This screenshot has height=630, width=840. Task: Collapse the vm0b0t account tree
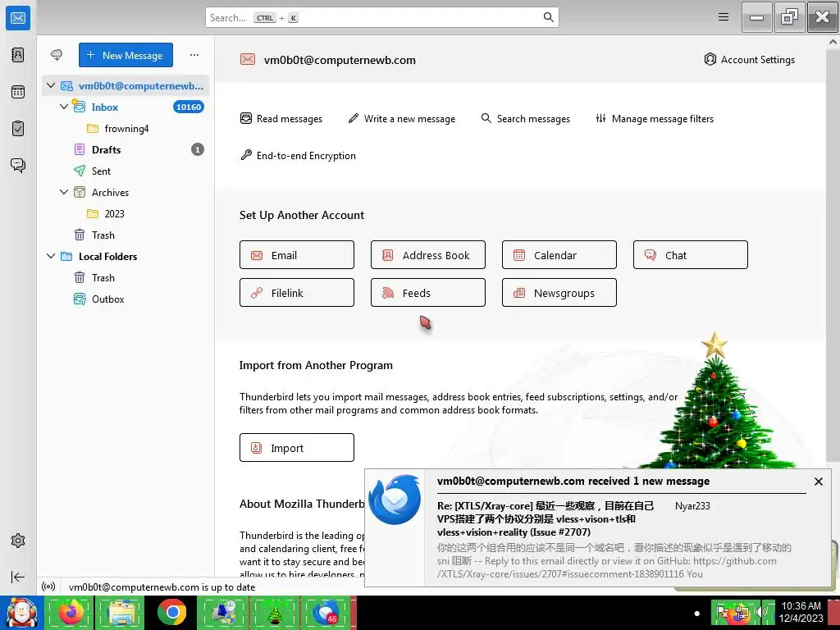click(51, 85)
